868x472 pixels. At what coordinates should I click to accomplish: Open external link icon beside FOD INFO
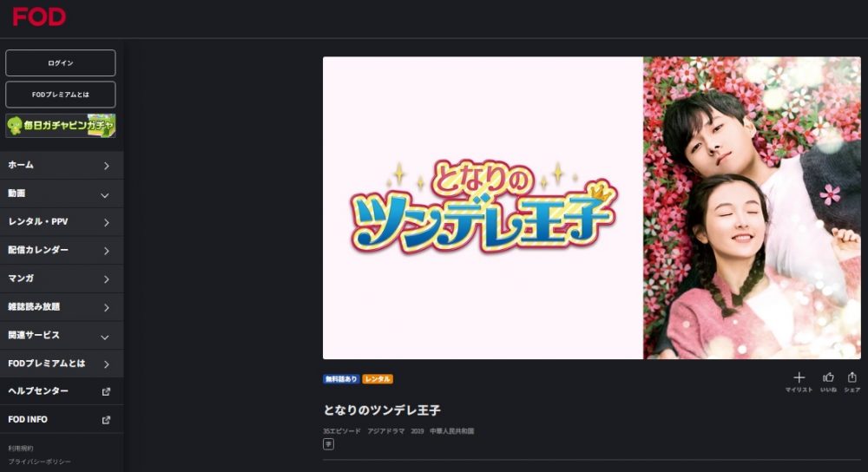(106, 420)
